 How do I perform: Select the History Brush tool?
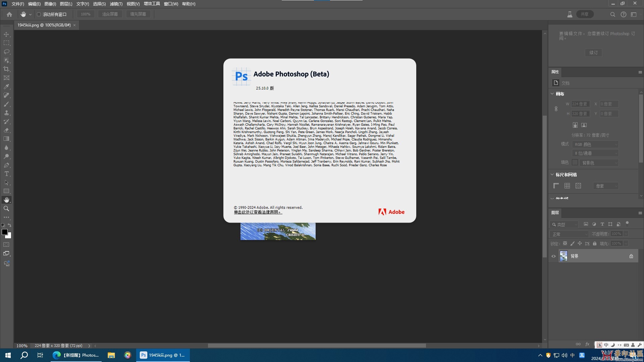click(6, 122)
